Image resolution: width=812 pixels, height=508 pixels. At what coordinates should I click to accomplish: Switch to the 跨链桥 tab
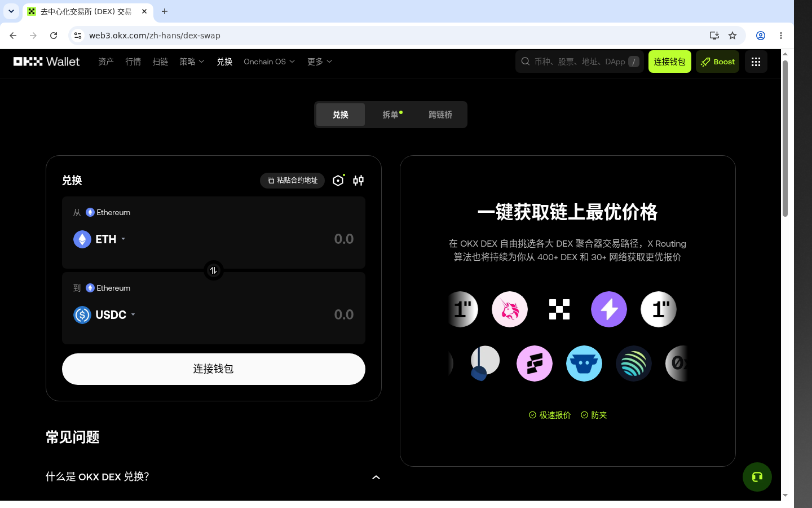tap(440, 115)
